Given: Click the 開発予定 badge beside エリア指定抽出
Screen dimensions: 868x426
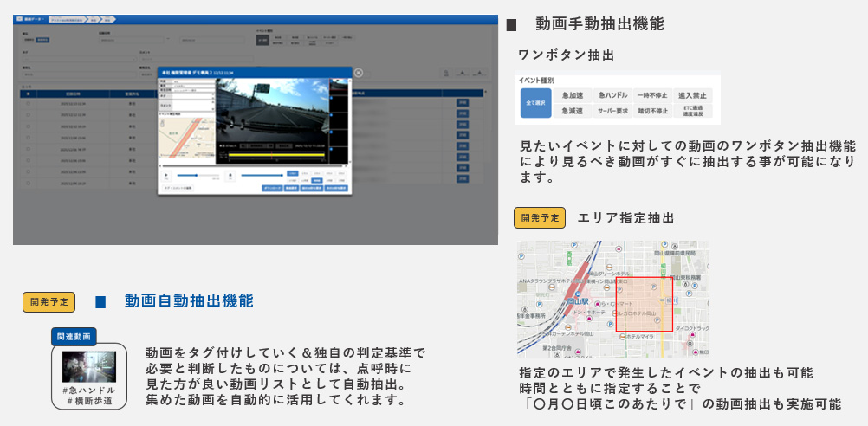Looking at the screenshot, I should 540,218.
